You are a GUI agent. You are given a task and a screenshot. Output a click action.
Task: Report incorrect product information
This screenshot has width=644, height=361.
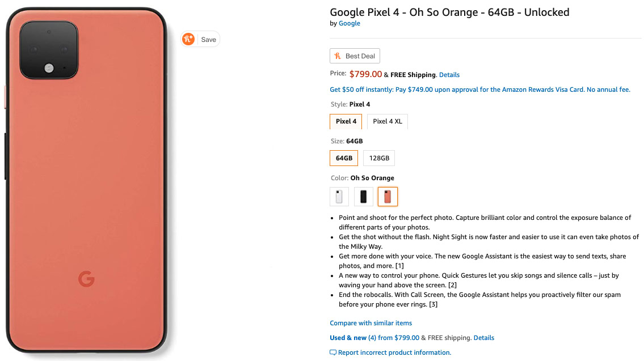coord(394,352)
